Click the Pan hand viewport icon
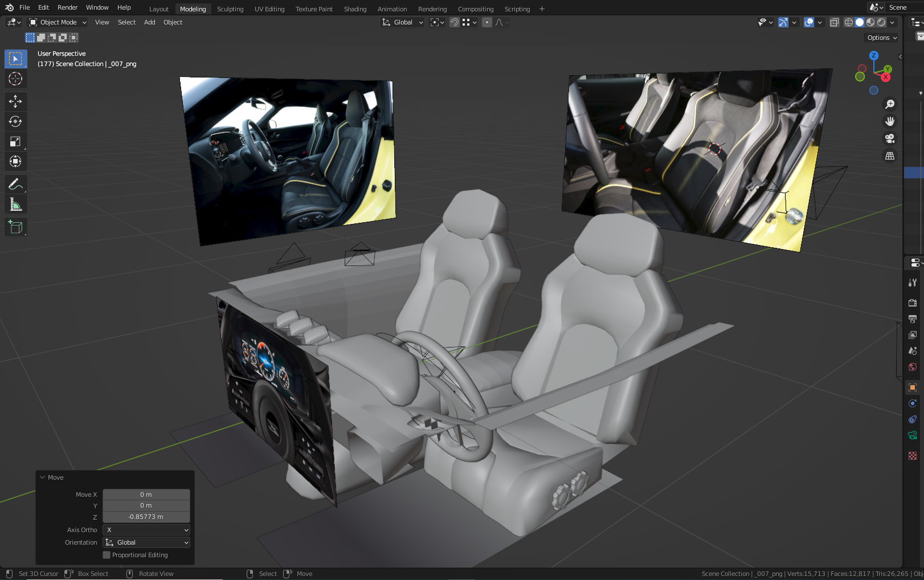The height and width of the screenshot is (580, 924). [889, 121]
